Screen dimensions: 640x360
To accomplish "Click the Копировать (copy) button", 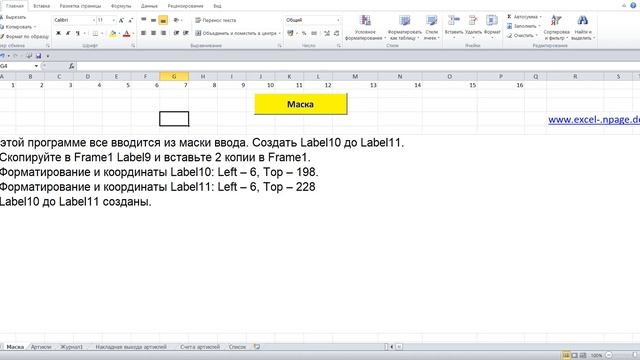I will (x=18, y=27).
